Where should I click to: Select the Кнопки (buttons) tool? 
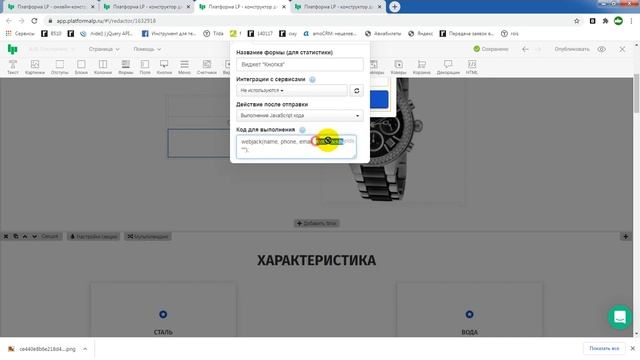[164, 67]
